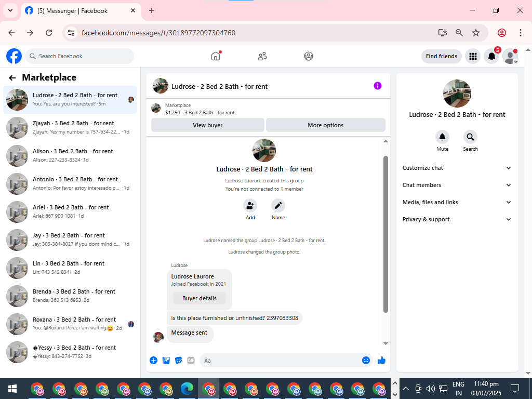Open the notifications bell showing 5
Viewport: 532px width, 399px height.
point(491,56)
